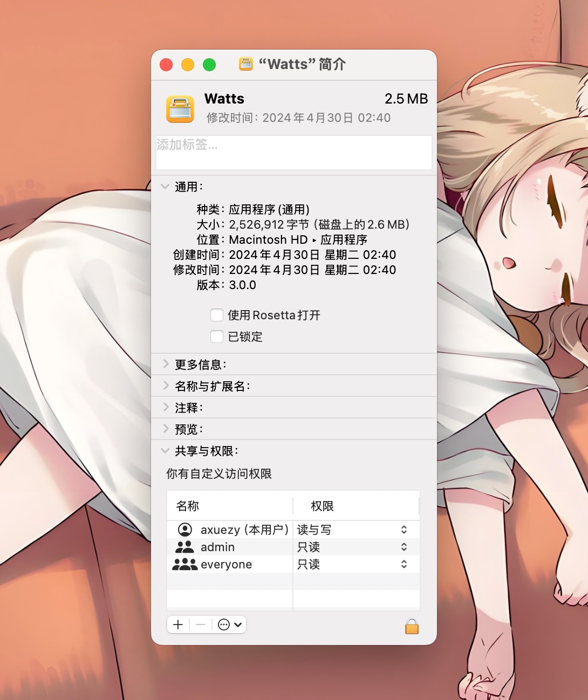The image size is (588, 700).
Task: Click the 添加标签 tags field
Action: click(x=294, y=153)
